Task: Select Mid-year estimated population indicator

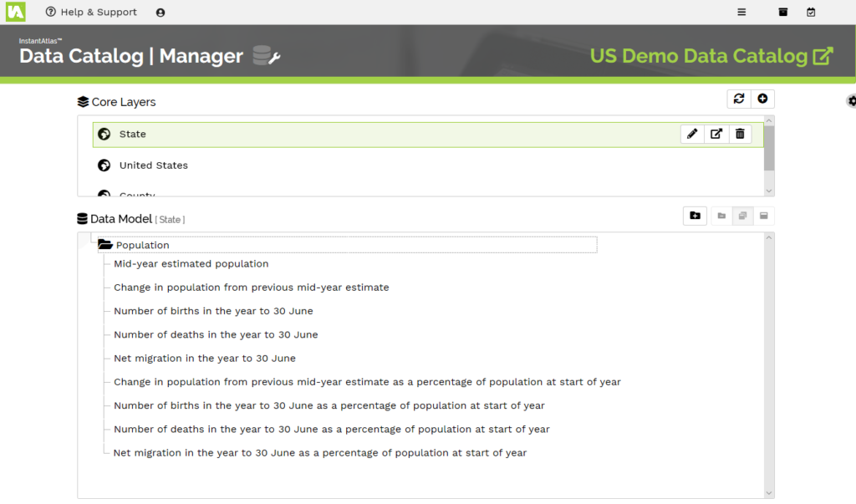Action: [x=191, y=264]
